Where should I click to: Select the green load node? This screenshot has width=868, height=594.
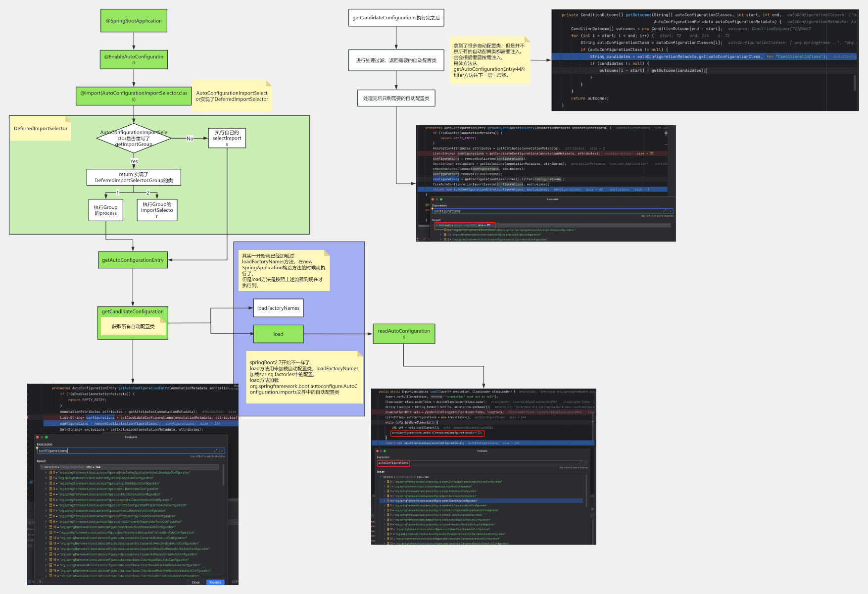[278, 334]
